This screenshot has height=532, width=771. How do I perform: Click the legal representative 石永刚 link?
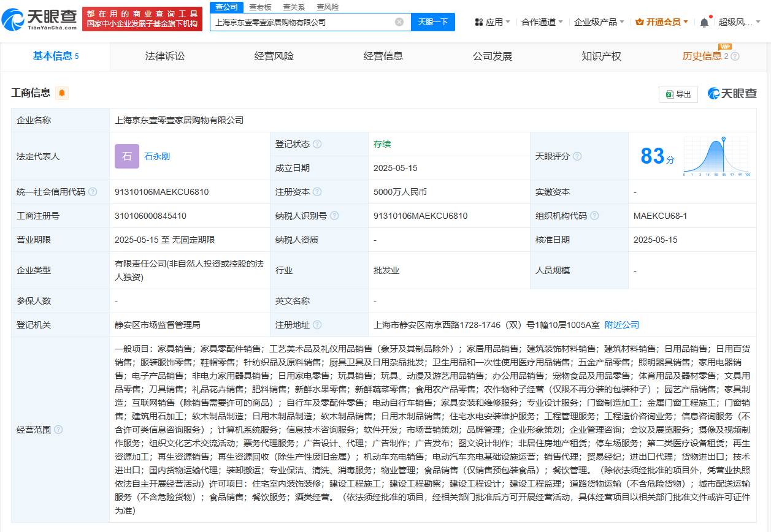pyautogui.click(x=156, y=156)
